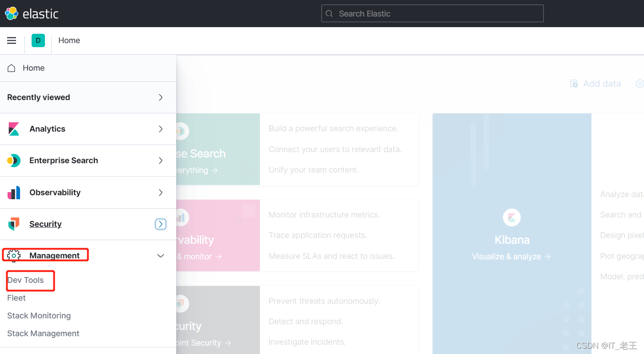644x354 pixels.
Task: Click the Home breadcrumb
Action: pyautogui.click(x=69, y=40)
